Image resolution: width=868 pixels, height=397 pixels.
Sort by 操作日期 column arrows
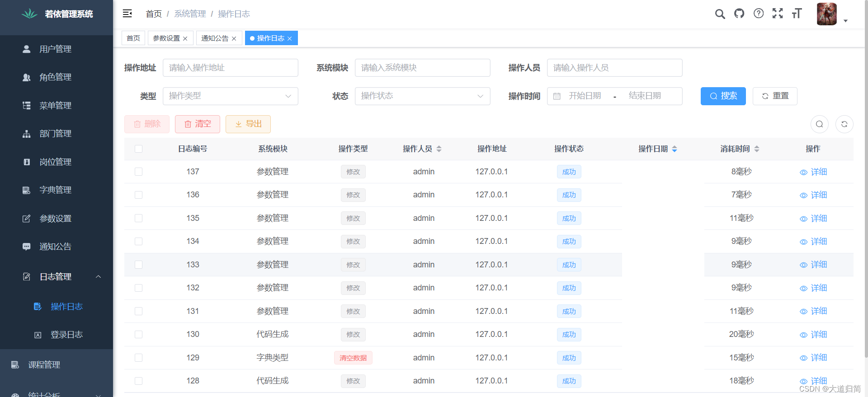click(x=675, y=149)
